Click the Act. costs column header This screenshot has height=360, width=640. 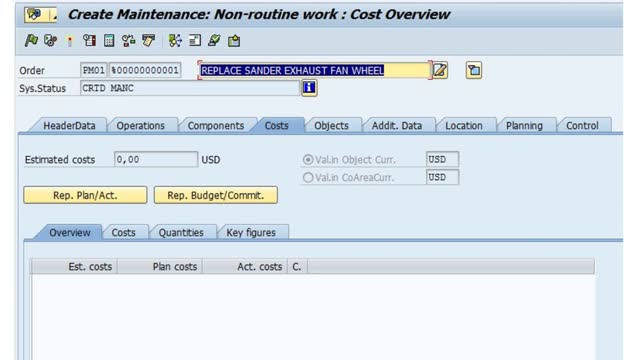[x=244, y=267]
